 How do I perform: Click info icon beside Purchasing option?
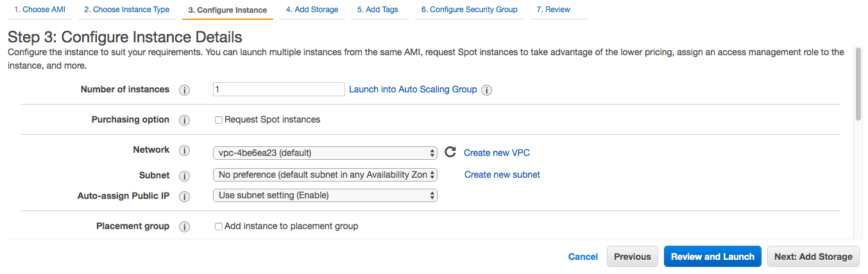185,120
